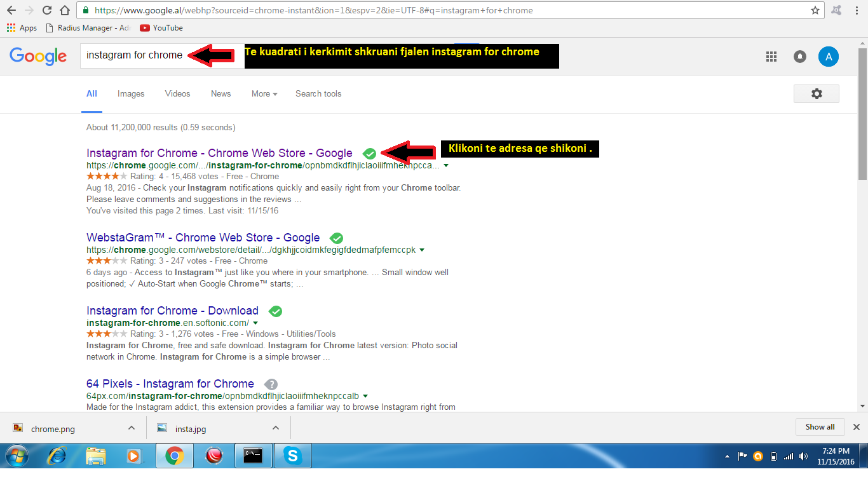Click green check badge beside WebstaGram result
Image resolution: width=868 pixels, height=488 pixels.
[337, 238]
